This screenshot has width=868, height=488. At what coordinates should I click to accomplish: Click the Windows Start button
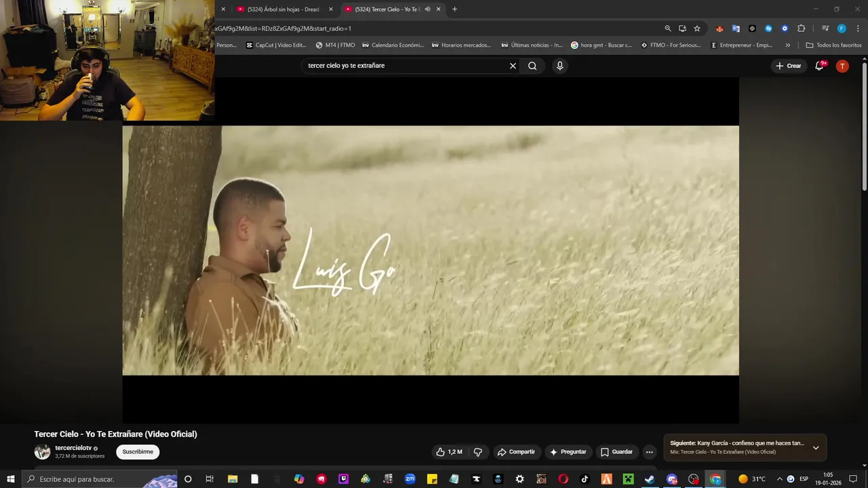pyautogui.click(x=11, y=479)
